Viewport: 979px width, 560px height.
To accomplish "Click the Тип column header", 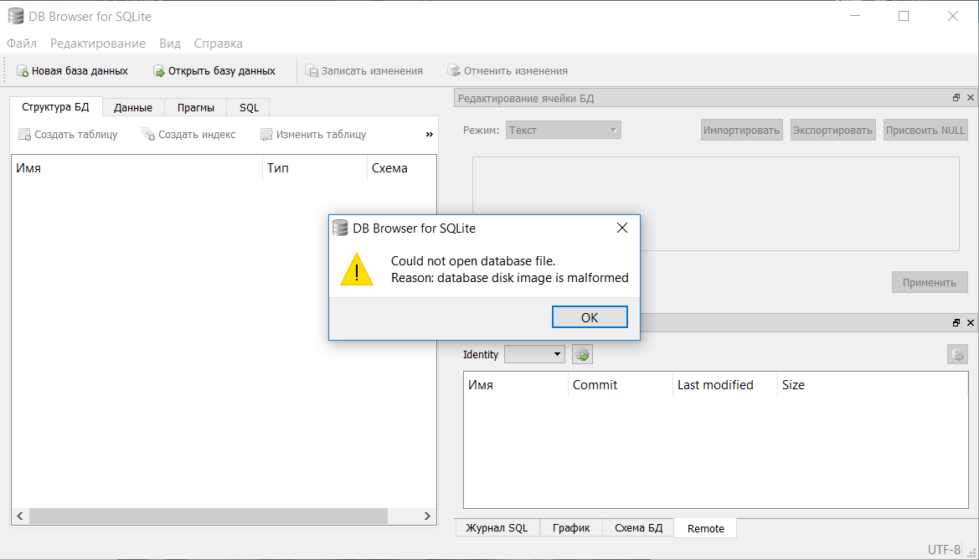I will 315,168.
